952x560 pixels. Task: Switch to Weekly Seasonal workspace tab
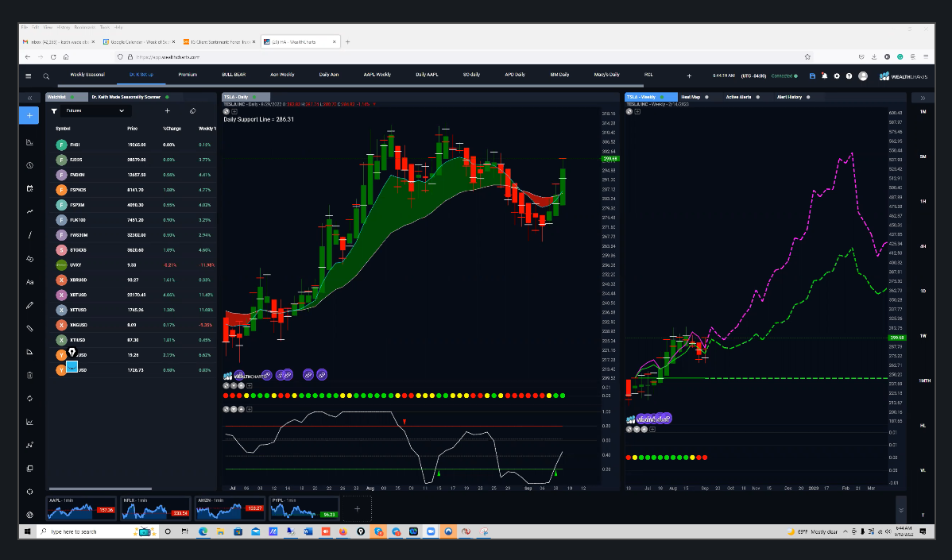coord(87,75)
